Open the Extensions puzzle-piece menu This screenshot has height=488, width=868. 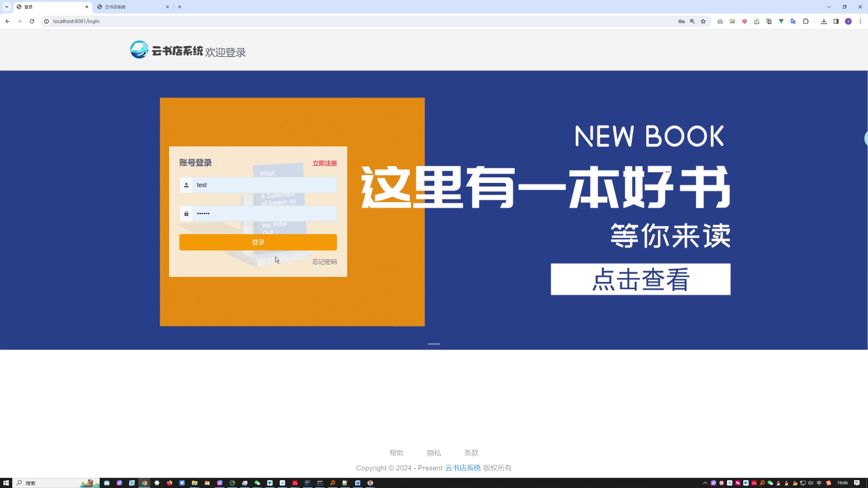(x=806, y=21)
